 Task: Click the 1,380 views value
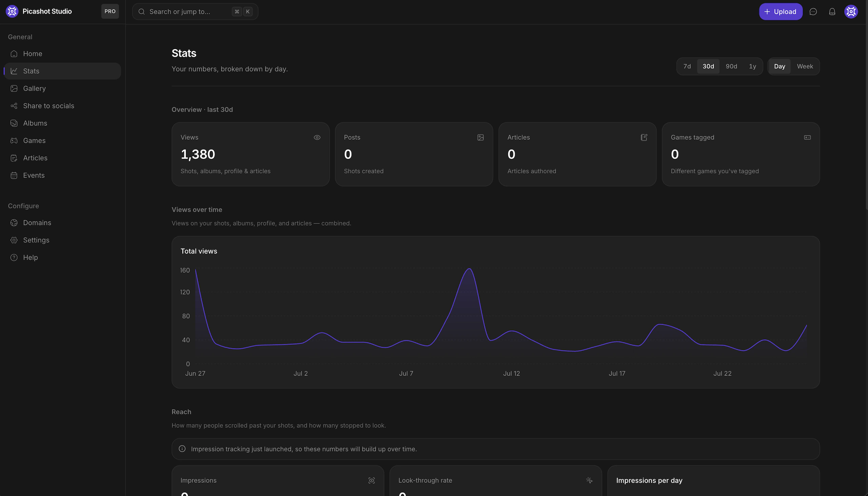click(198, 154)
